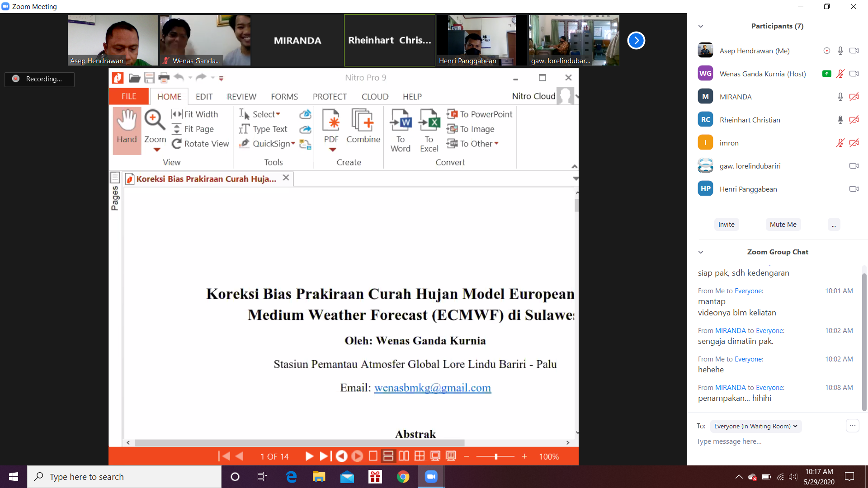
Task: Click the wenasbmkg@gmail.com email link
Action: pos(432,388)
